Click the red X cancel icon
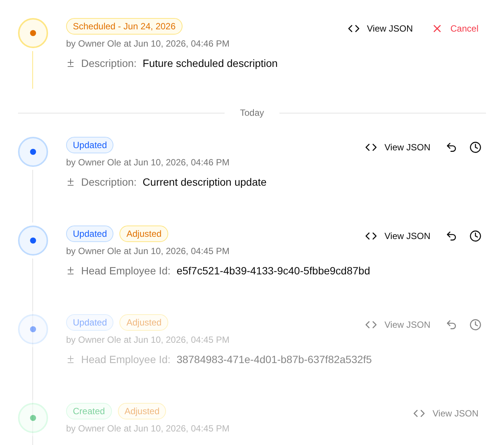Viewport: 504px width, 445px height. [437, 29]
